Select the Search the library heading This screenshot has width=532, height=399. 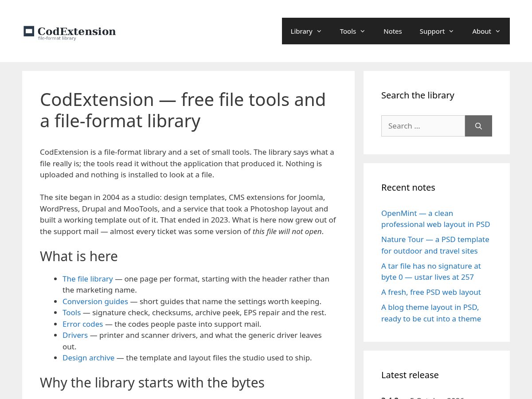418,95
